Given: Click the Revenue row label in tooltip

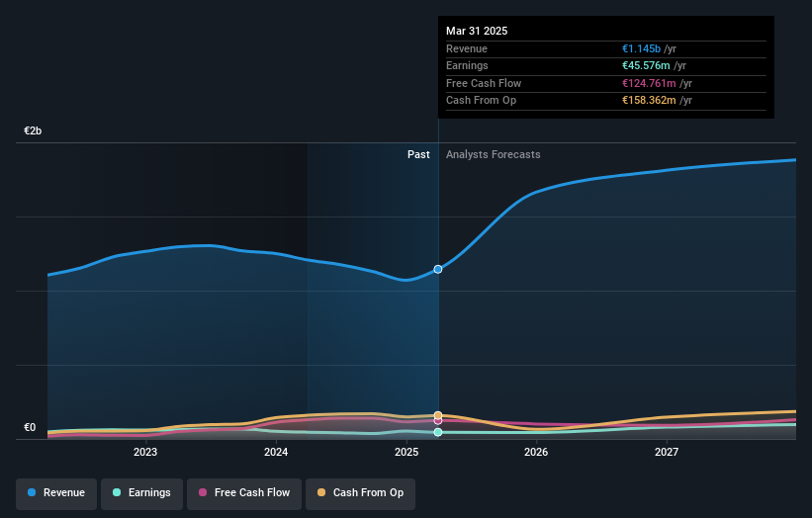Looking at the screenshot, I should click(x=467, y=48).
